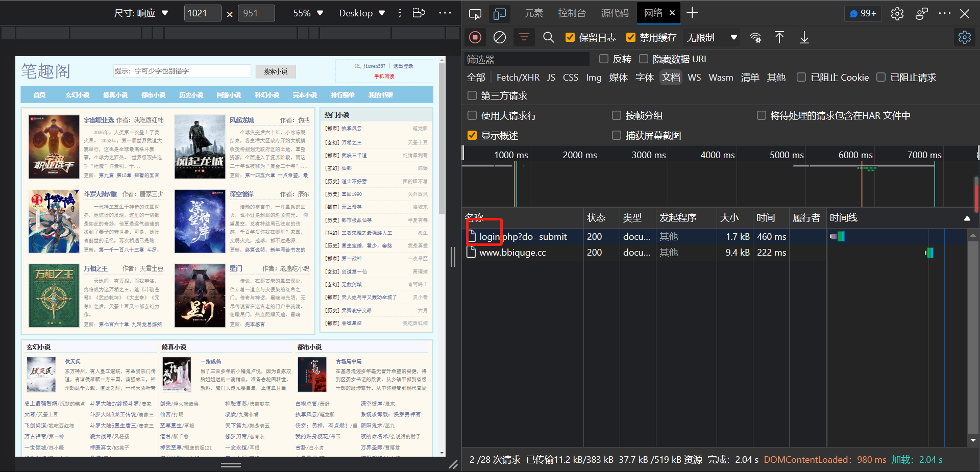Click the 筛选器 filter input field

(527, 59)
